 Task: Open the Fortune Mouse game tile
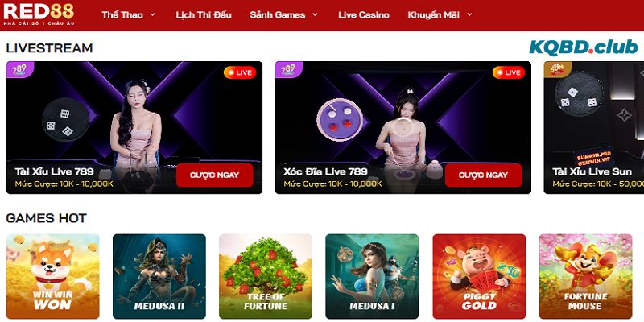click(x=586, y=276)
